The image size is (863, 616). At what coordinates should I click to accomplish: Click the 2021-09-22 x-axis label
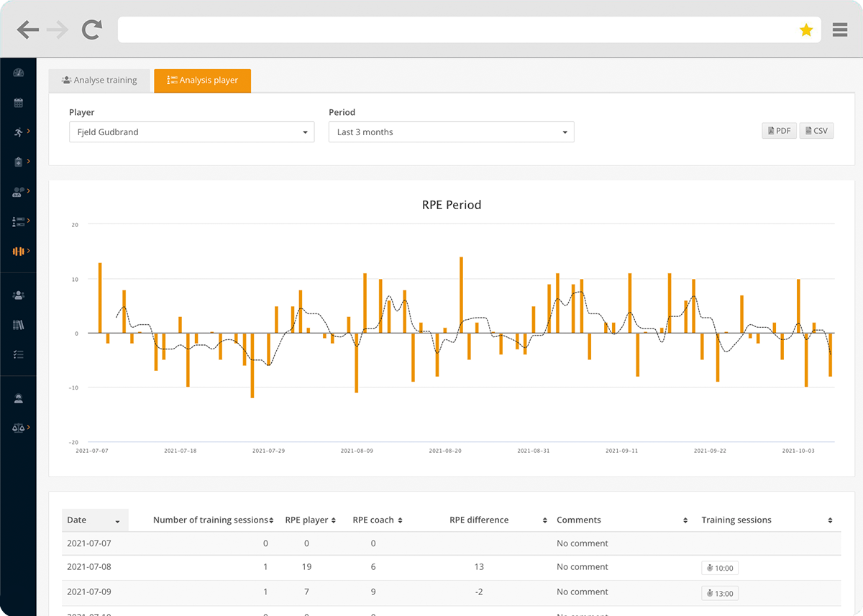pos(710,451)
